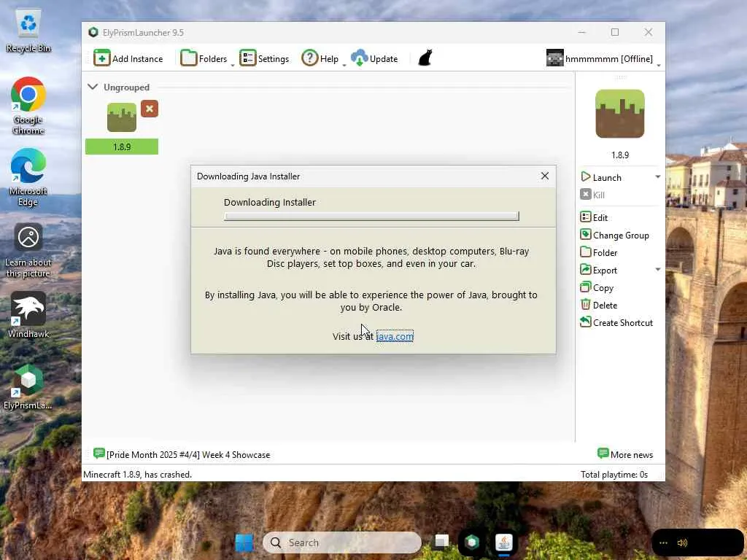Close the Downloading Java Installer dialog

[544, 176]
